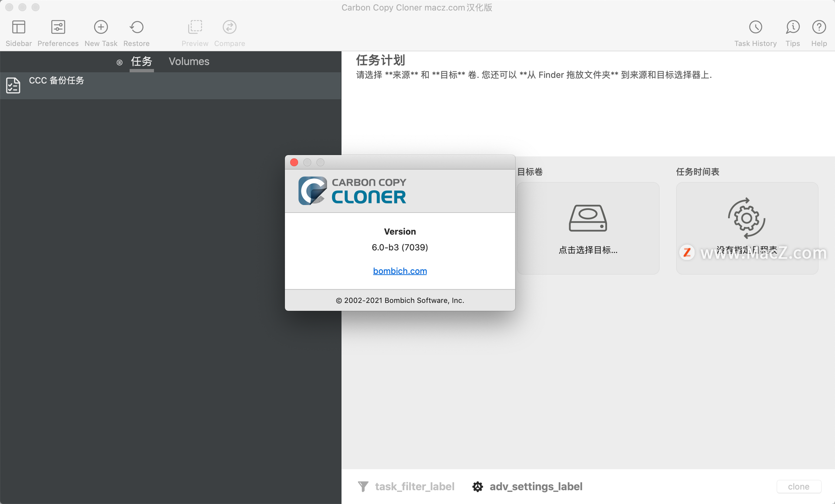Click the Preview toolbar icon
Viewport: 835px width, 504px height.
[x=195, y=27]
